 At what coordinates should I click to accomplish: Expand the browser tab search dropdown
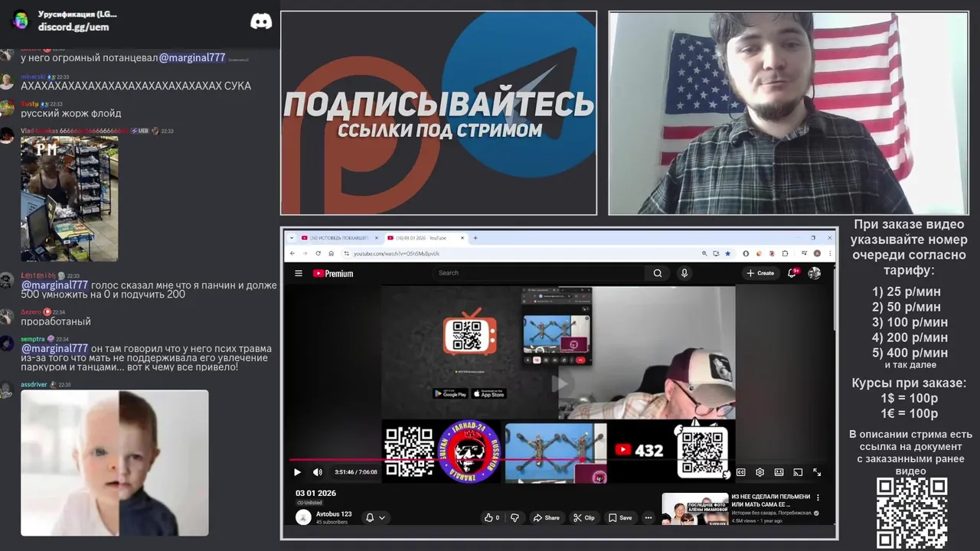[x=292, y=238]
